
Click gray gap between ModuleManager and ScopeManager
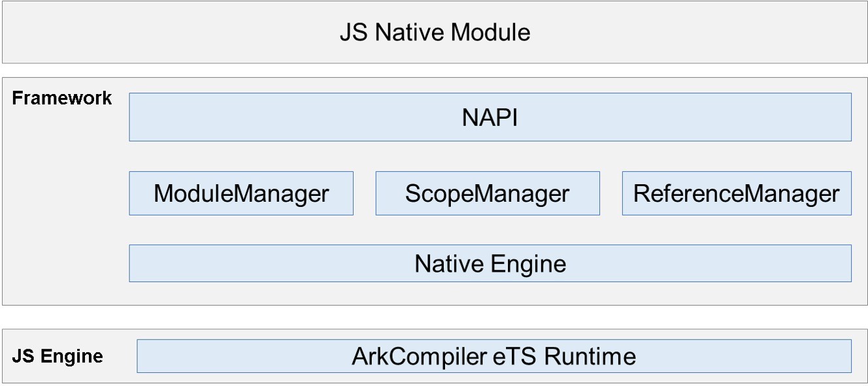[364, 193]
